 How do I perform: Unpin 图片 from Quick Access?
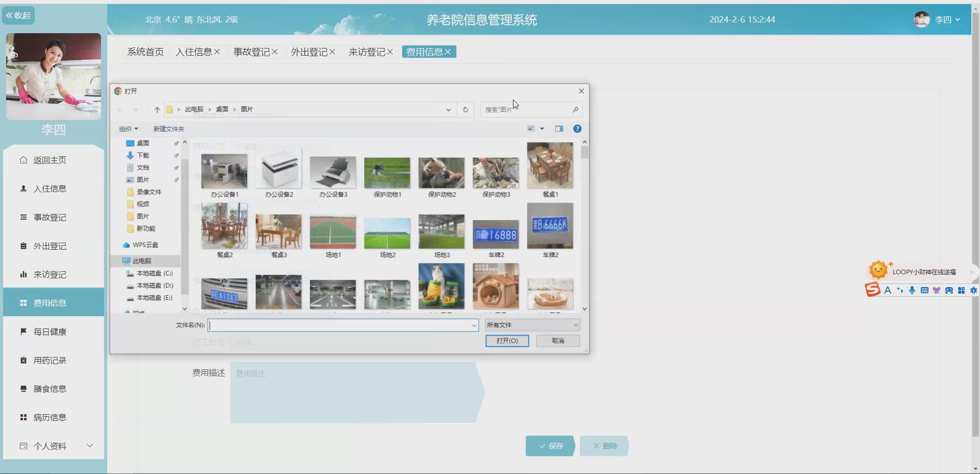coord(176,180)
